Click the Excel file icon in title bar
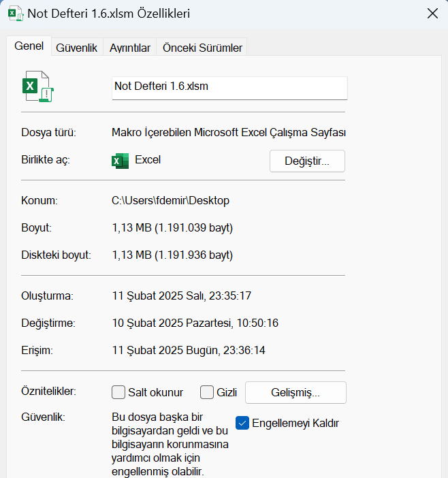The width and height of the screenshot is (448, 478). (x=16, y=14)
